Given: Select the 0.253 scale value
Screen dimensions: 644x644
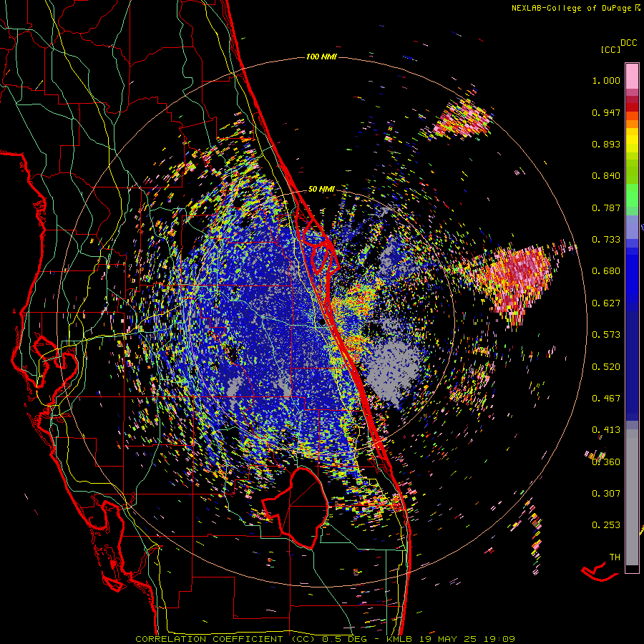Looking at the screenshot, I should coord(606,525).
